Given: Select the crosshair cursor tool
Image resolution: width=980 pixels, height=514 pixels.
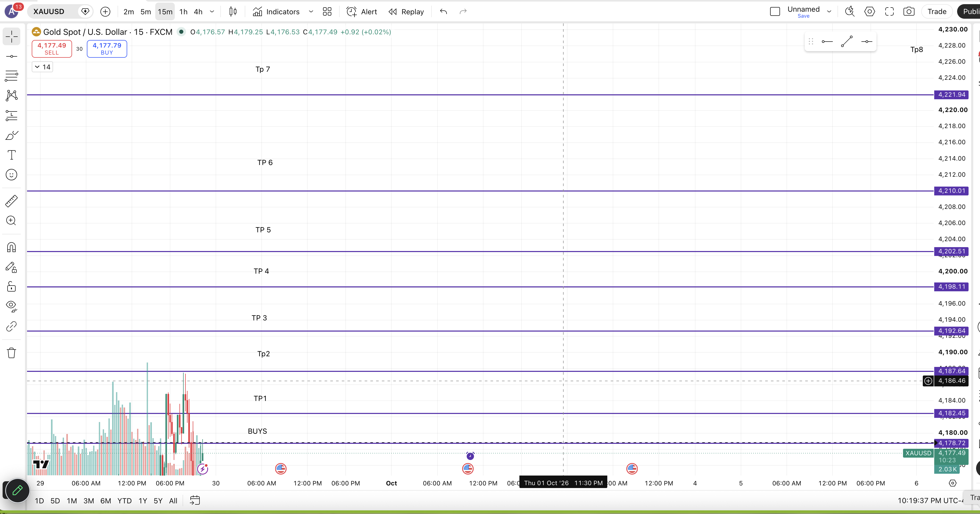Looking at the screenshot, I should tap(11, 36).
